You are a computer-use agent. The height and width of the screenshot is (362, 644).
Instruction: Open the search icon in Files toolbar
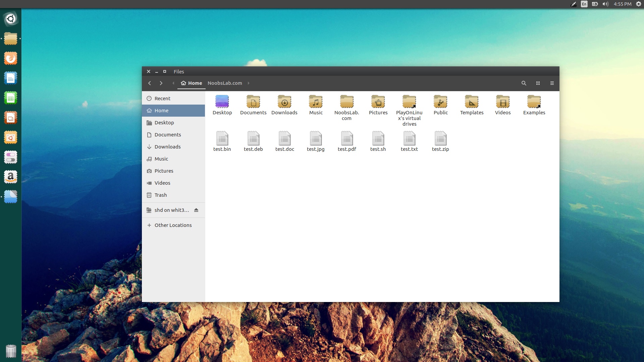coord(524,83)
